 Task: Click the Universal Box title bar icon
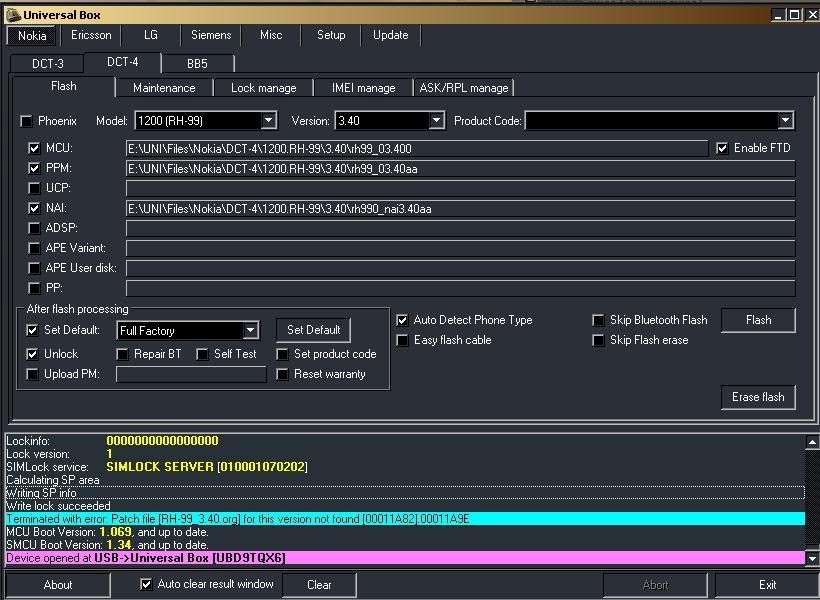[x=13, y=15]
